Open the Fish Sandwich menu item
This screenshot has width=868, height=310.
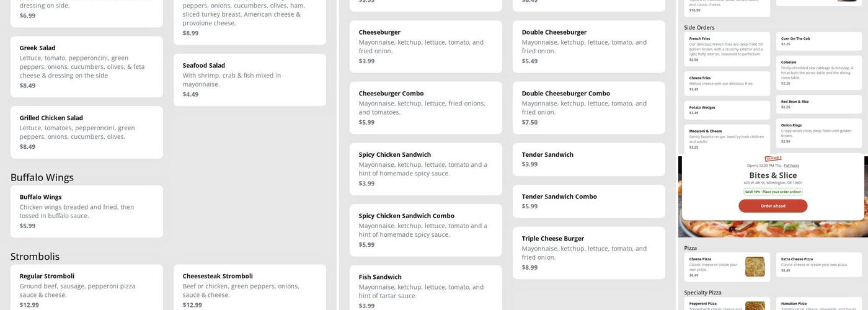[x=425, y=290]
